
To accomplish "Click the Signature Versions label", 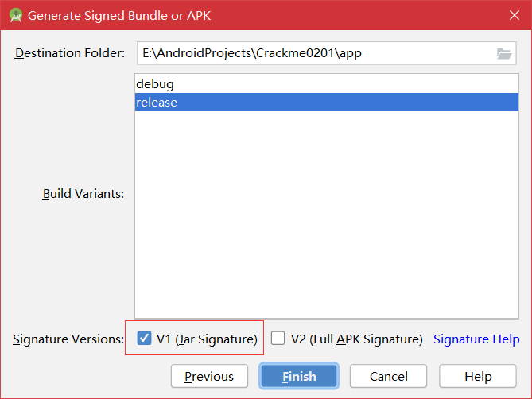I will (x=68, y=339).
